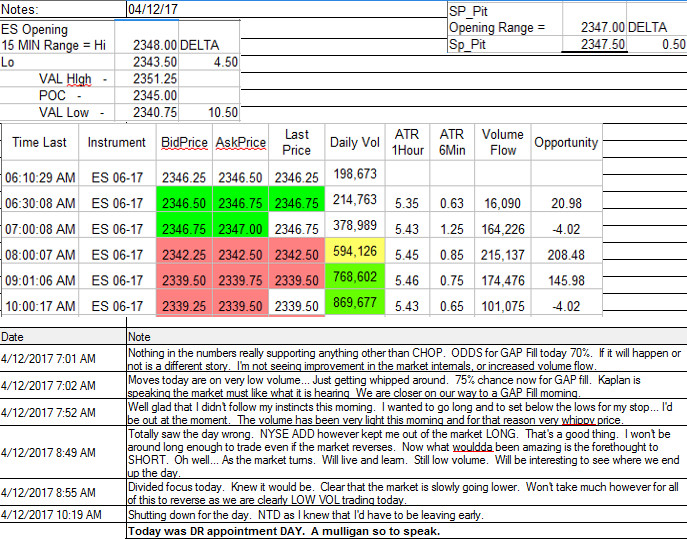The width and height of the screenshot is (687, 539).
Task: Click the ATR 1Hour column header
Action: (407, 142)
